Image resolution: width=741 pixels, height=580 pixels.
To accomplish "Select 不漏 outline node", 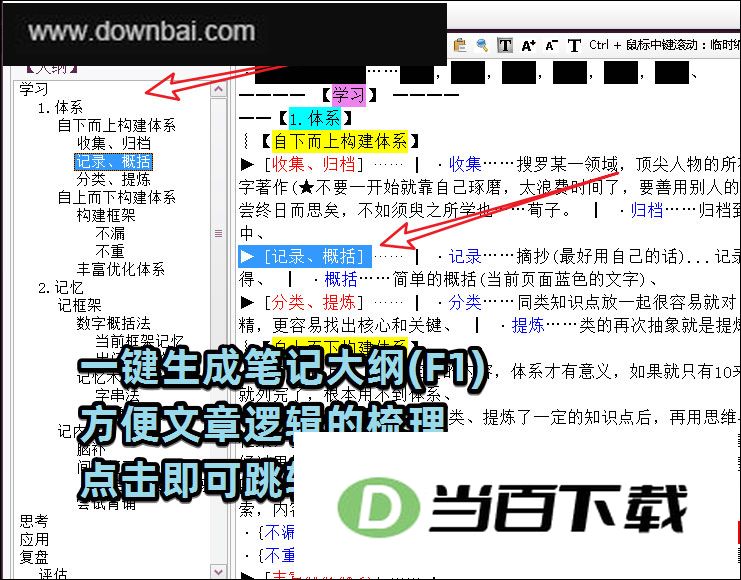I will pyautogui.click(x=110, y=233).
